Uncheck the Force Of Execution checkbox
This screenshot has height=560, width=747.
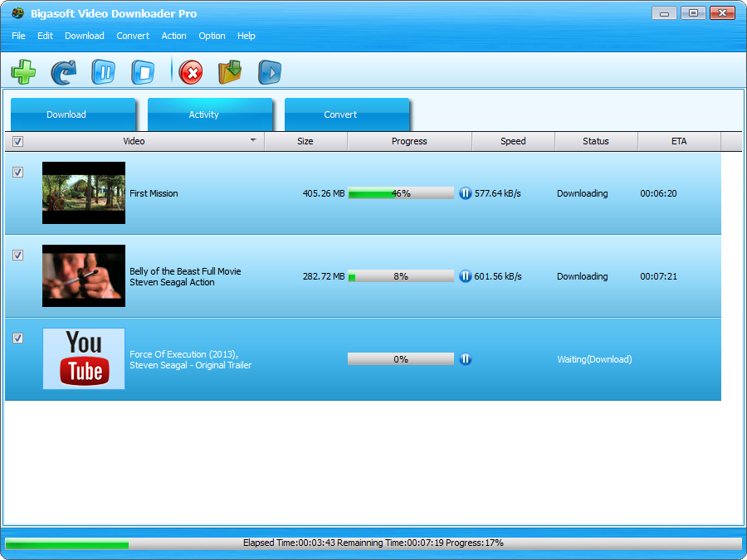17,338
